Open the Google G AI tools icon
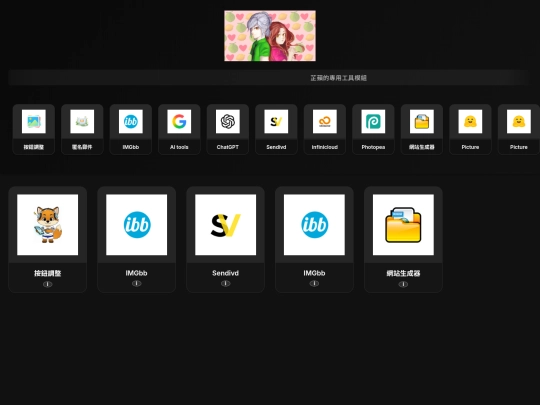The image size is (540, 405). [x=179, y=121]
